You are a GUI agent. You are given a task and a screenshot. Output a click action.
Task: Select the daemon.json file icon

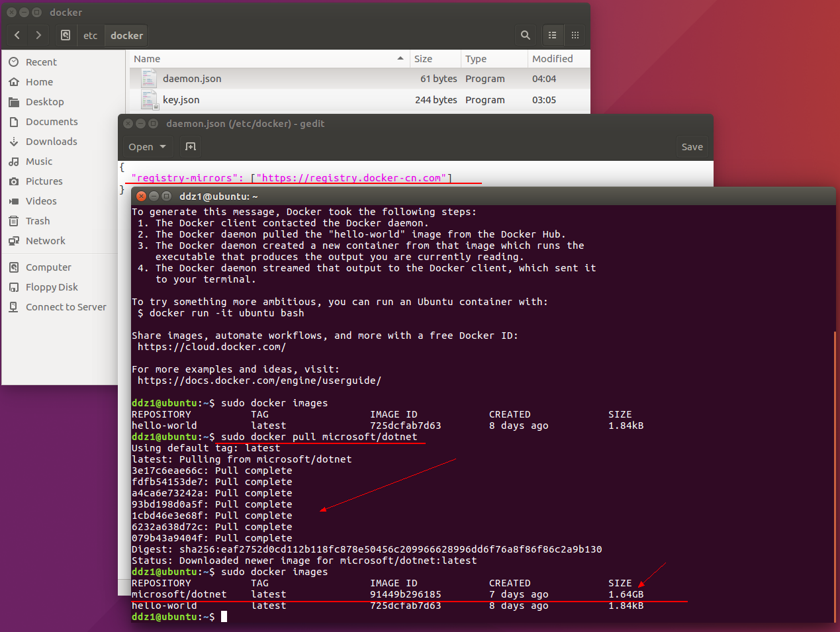150,79
